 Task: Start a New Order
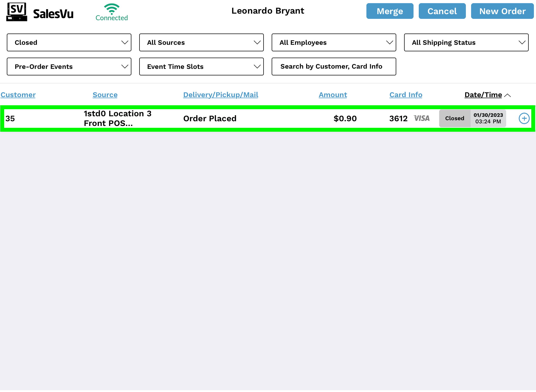click(x=502, y=11)
